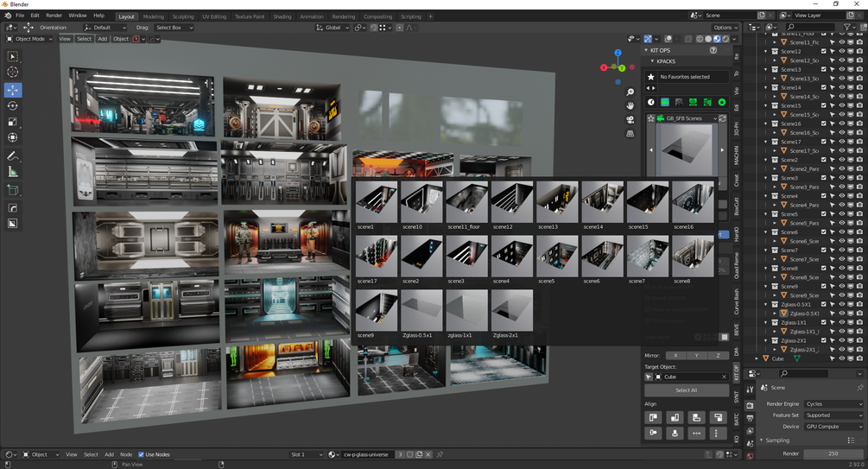Open Render properties tab icon
The image size is (868, 469).
coord(750,405)
